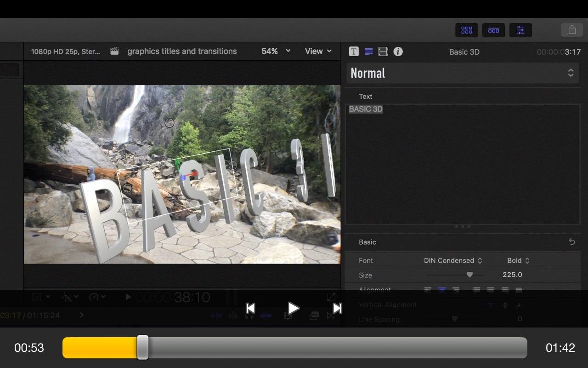Click the green Y-axis arrow of the 3D gizmo

(x=178, y=165)
